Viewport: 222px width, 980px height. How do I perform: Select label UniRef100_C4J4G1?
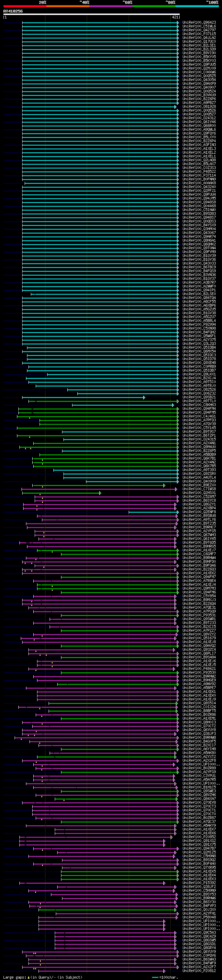[199, 416]
